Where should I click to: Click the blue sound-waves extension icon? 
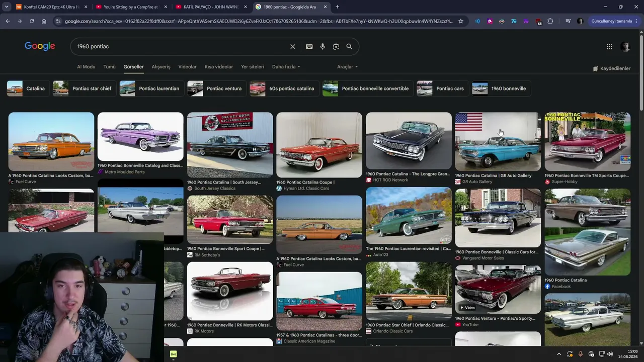[x=477, y=21]
